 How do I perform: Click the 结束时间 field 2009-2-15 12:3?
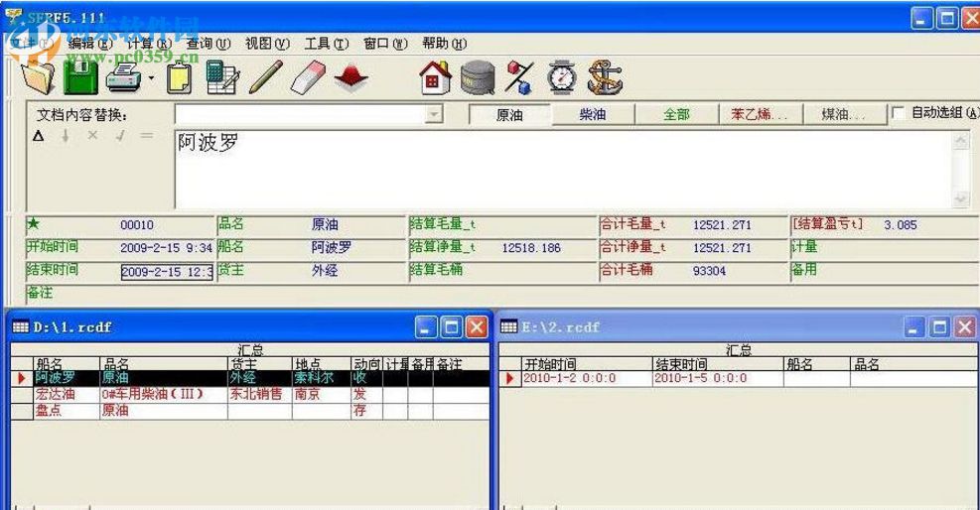click(x=167, y=272)
